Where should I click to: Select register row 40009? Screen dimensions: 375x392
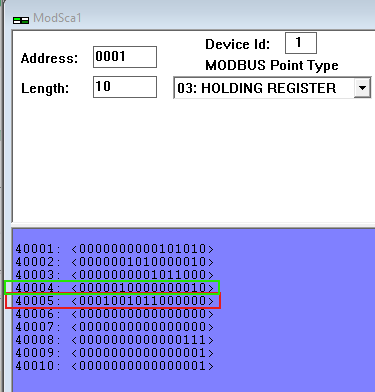click(114, 353)
